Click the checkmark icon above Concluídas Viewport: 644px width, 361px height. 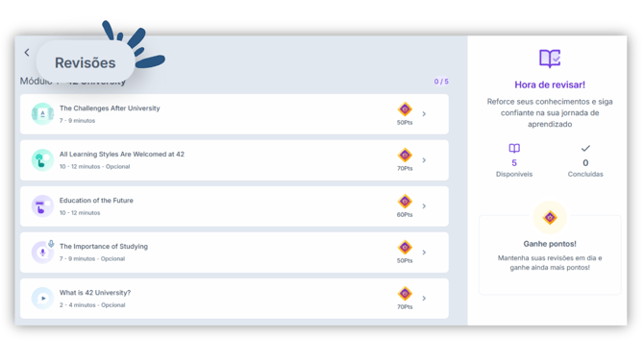(585, 148)
